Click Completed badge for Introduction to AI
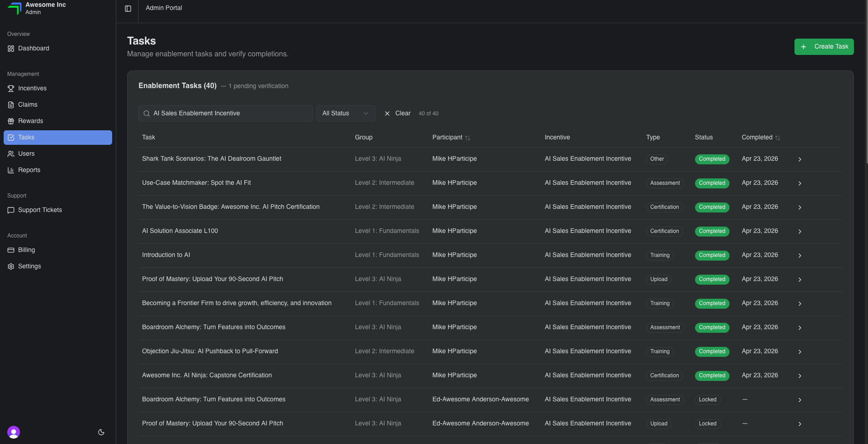The image size is (868, 444). [712, 256]
